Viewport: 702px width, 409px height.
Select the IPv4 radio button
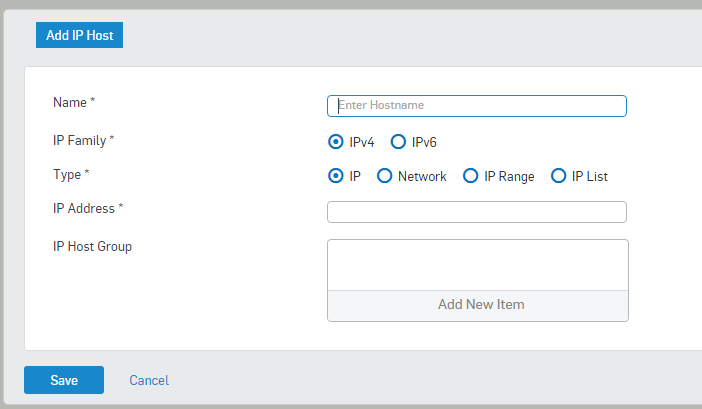point(336,142)
